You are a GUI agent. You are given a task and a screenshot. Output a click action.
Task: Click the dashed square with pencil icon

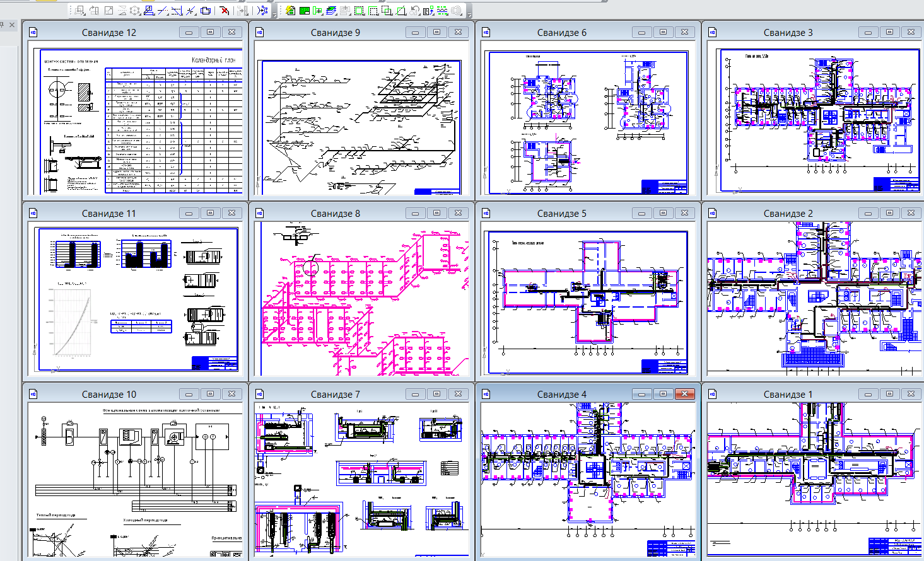point(401,11)
